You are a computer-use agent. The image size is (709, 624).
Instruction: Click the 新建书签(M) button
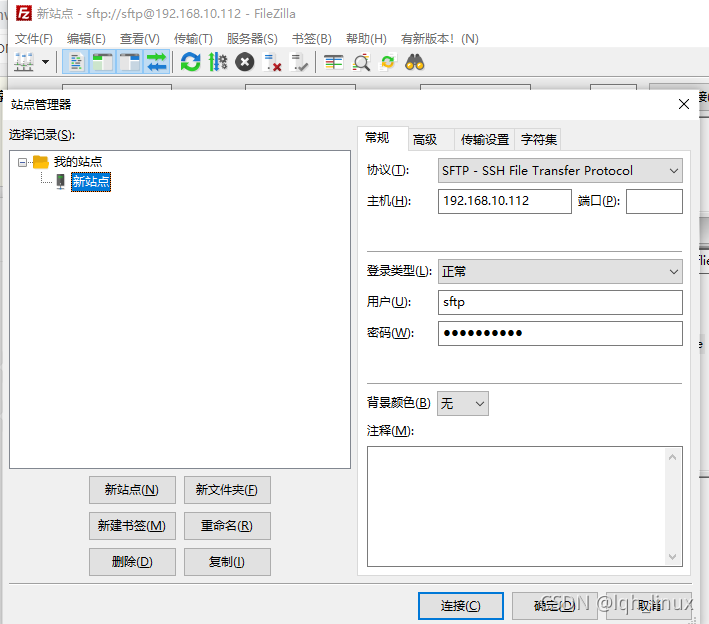(x=132, y=526)
